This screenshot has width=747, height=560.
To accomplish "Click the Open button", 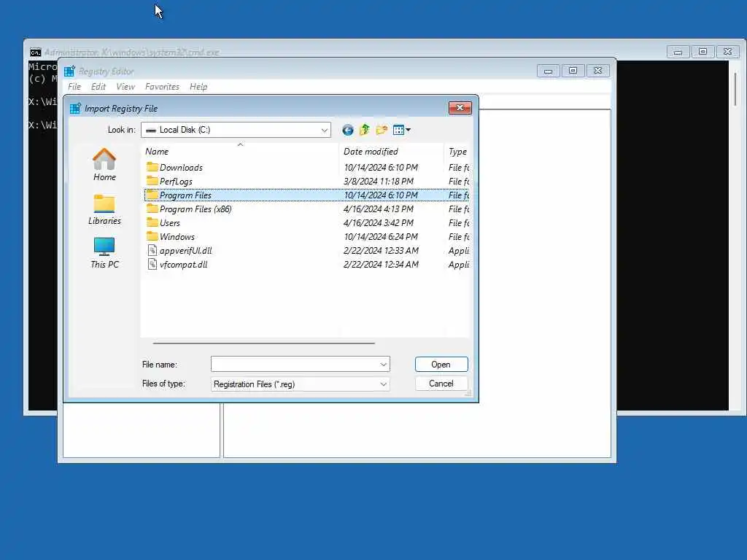I will 441,365.
